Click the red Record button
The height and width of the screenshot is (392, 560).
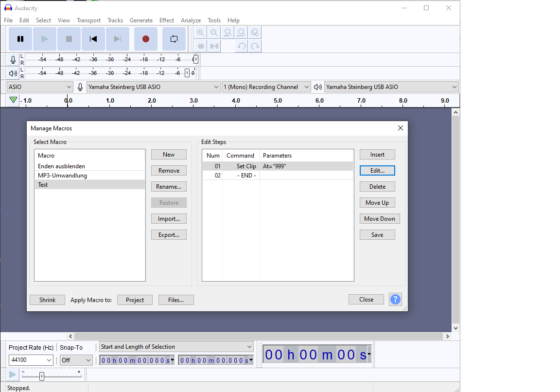point(146,39)
